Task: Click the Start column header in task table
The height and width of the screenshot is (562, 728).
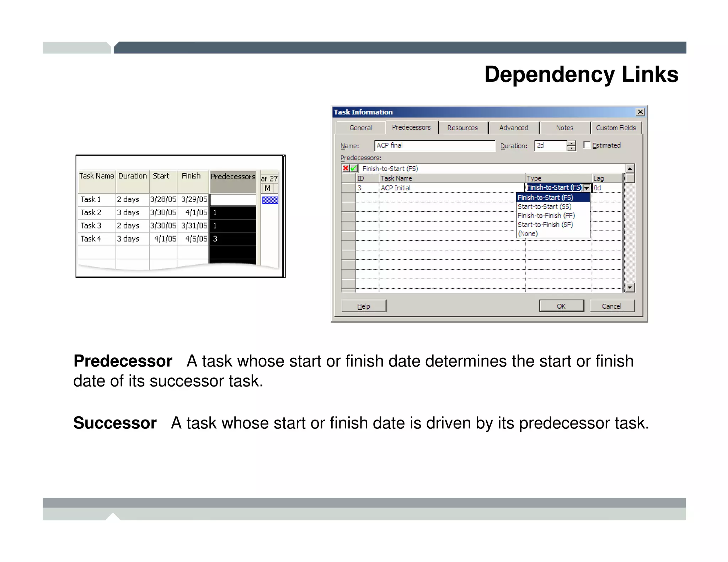Action: tap(164, 181)
